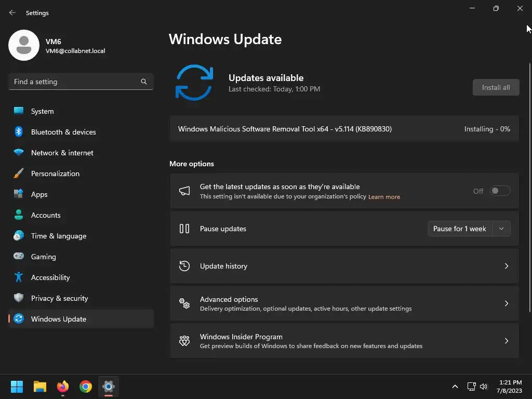Click the Network wifi icon
Image resolution: width=532 pixels, height=399 pixels.
point(19,152)
